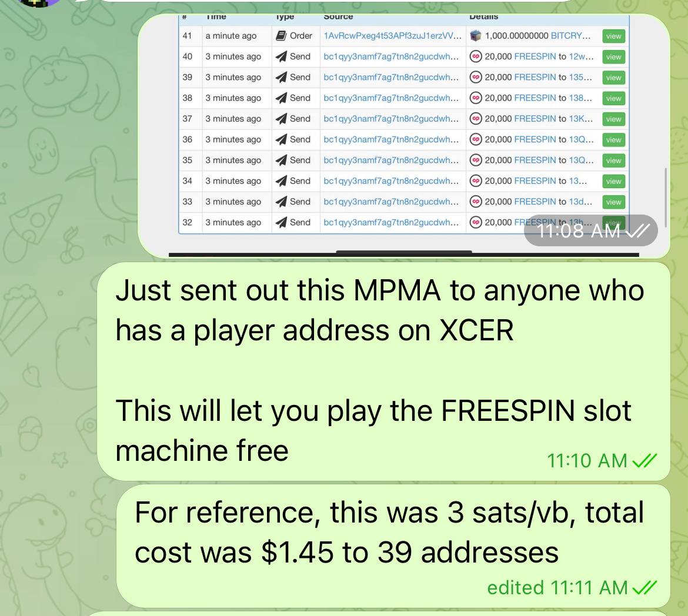This screenshot has width=688, height=616.
Task: Open the source address link 1AvRcwPxeg4t53APf3zuJ1erzVV
Action: pyautogui.click(x=392, y=36)
